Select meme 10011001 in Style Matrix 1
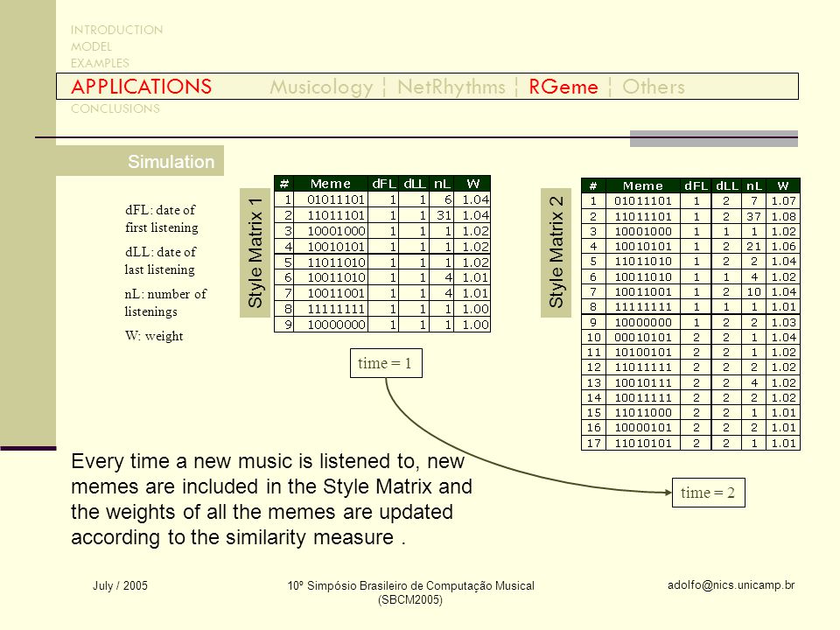 [x=336, y=293]
